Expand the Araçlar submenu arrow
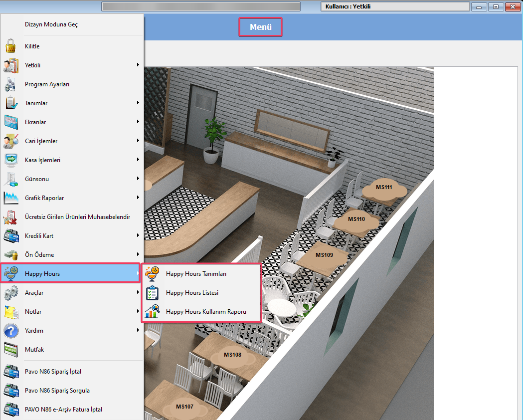 click(x=138, y=292)
